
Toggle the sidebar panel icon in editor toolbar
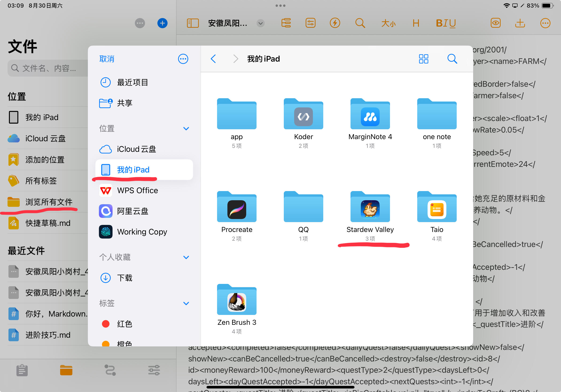click(x=193, y=23)
